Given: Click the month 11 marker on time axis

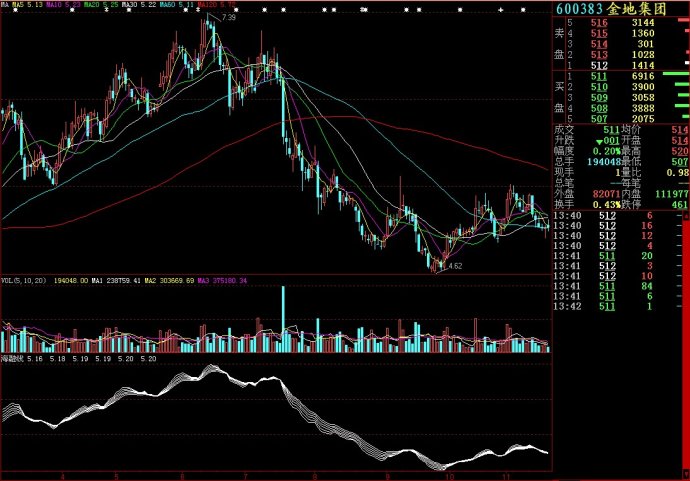Looking at the screenshot, I should [506, 476].
